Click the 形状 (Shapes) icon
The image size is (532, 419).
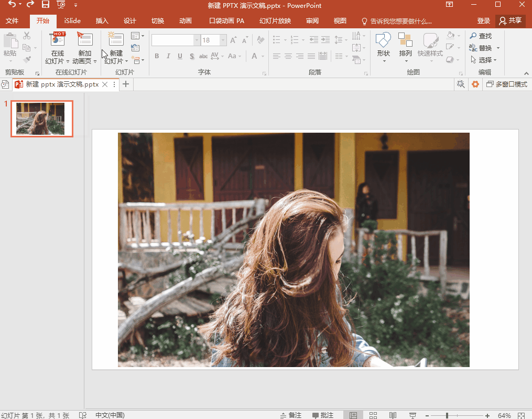pyautogui.click(x=383, y=40)
